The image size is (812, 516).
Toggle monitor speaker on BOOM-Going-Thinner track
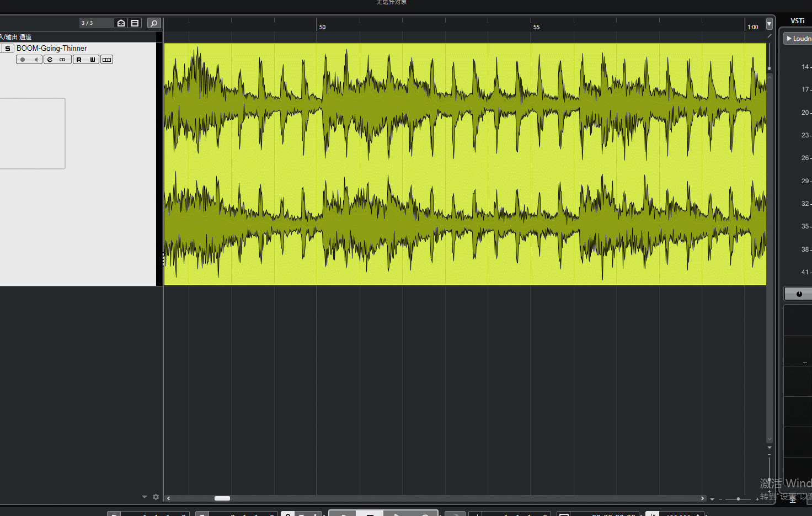(x=36, y=60)
